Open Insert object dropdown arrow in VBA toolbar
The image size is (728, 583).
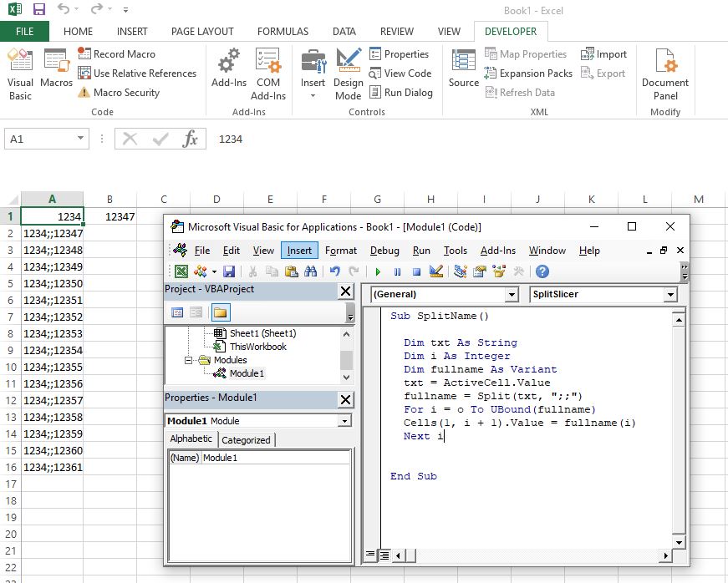(x=214, y=271)
